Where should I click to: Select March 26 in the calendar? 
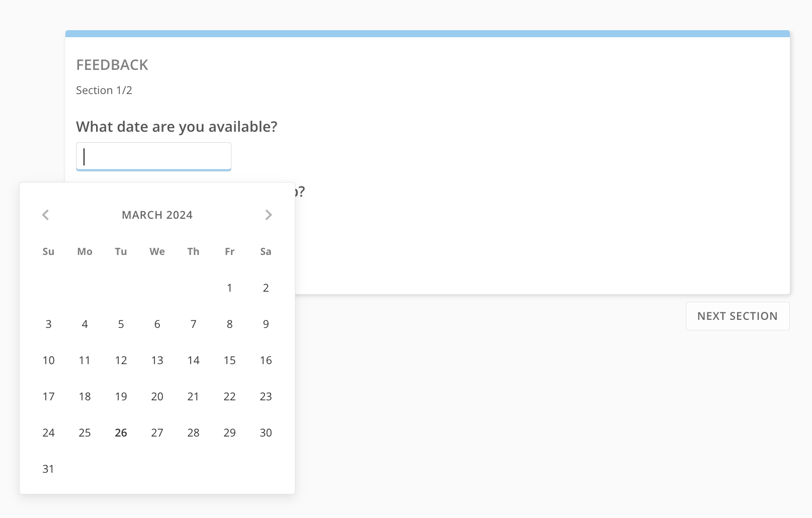pos(121,433)
